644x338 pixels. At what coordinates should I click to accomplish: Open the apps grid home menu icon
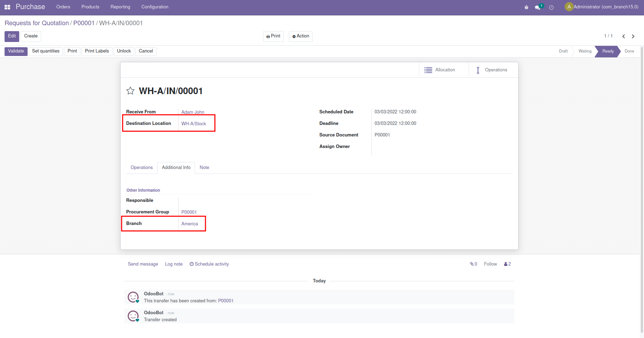point(7,7)
